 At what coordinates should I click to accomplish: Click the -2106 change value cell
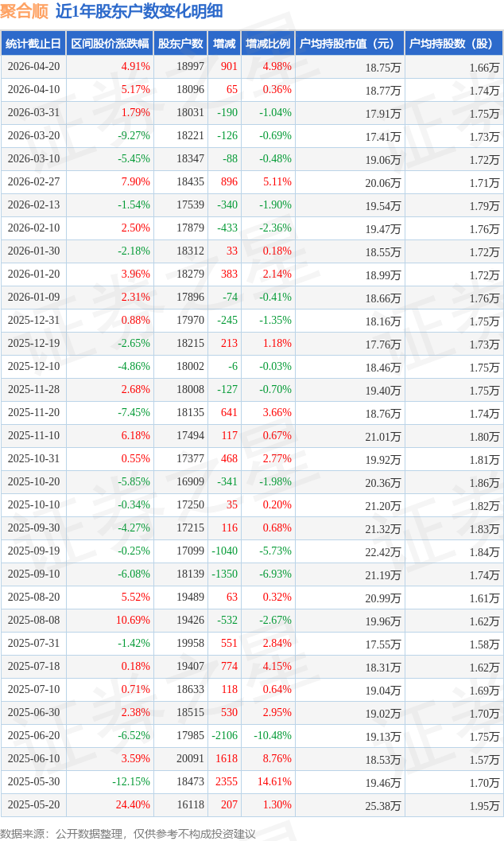(x=224, y=736)
